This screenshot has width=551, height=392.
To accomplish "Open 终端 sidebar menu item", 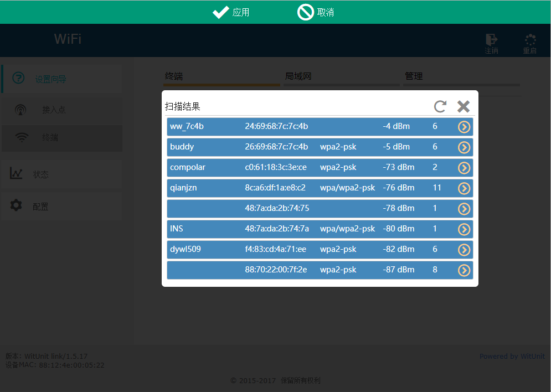I will [62, 138].
